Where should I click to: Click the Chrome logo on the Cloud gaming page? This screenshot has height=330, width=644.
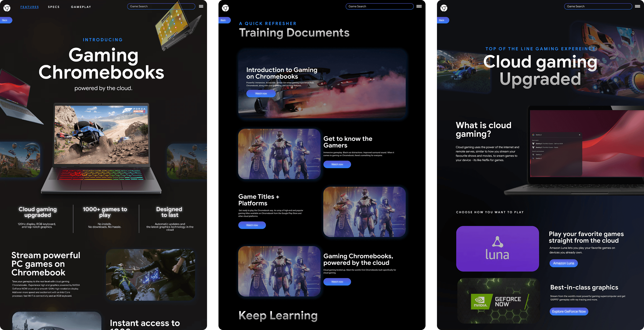click(444, 8)
